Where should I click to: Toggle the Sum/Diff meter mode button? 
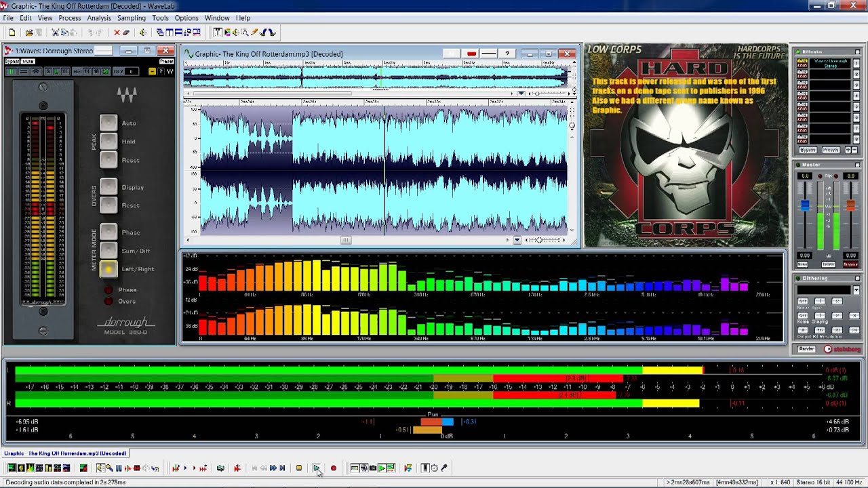[108, 250]
